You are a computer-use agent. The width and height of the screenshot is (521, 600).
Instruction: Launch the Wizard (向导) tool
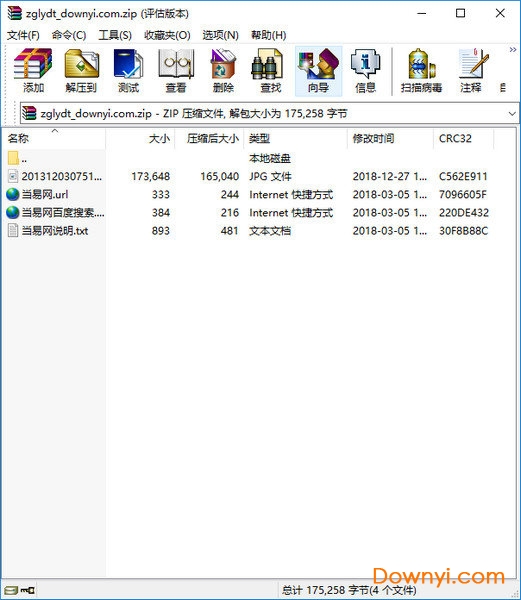tap(318, 70)
